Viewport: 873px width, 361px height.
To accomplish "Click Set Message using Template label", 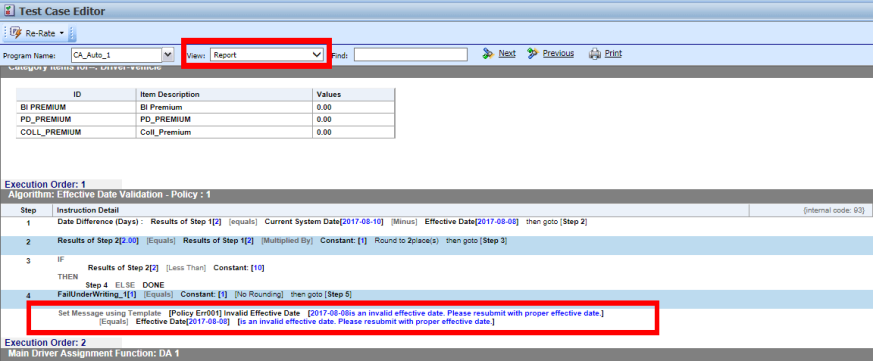I will tap(110, 313).
